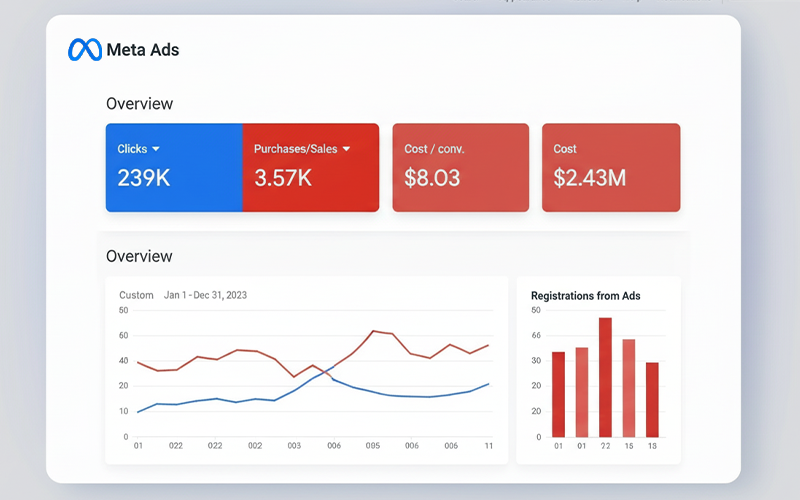Click the blue line's end point at 11
The image size is (800, 500).
click(x=488, y=384)
